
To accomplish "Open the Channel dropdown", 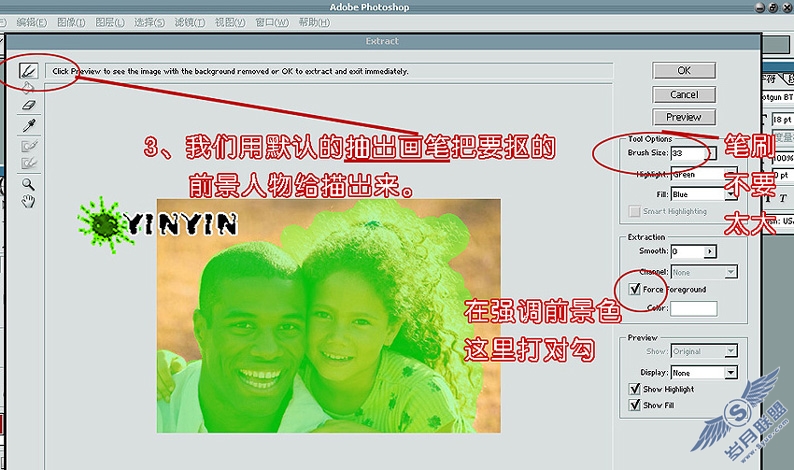I will click(730, 272).
